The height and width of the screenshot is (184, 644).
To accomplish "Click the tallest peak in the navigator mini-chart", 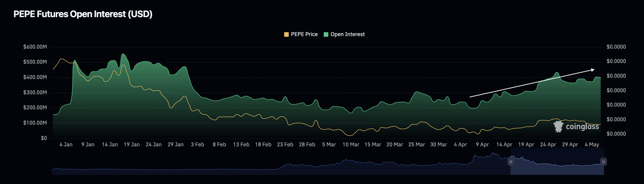I will coord(493,154).
